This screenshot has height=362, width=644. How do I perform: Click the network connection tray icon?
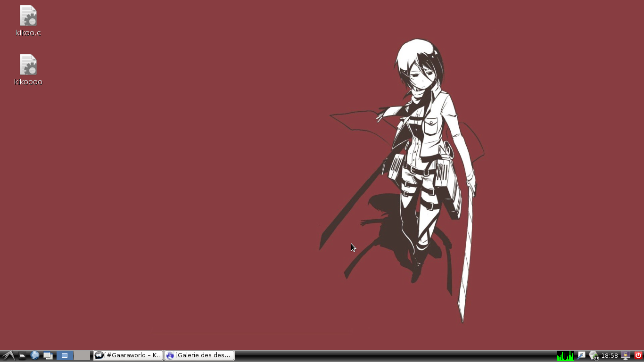coord(581,355)
